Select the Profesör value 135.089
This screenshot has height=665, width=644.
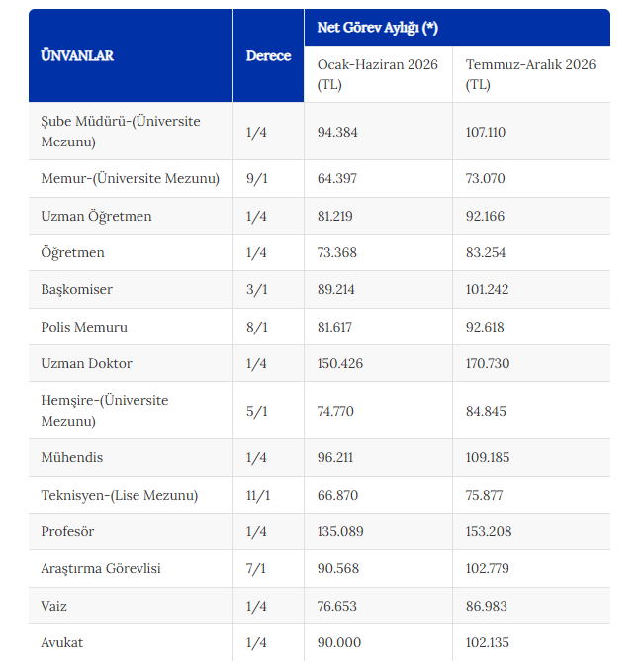point(340,531)
